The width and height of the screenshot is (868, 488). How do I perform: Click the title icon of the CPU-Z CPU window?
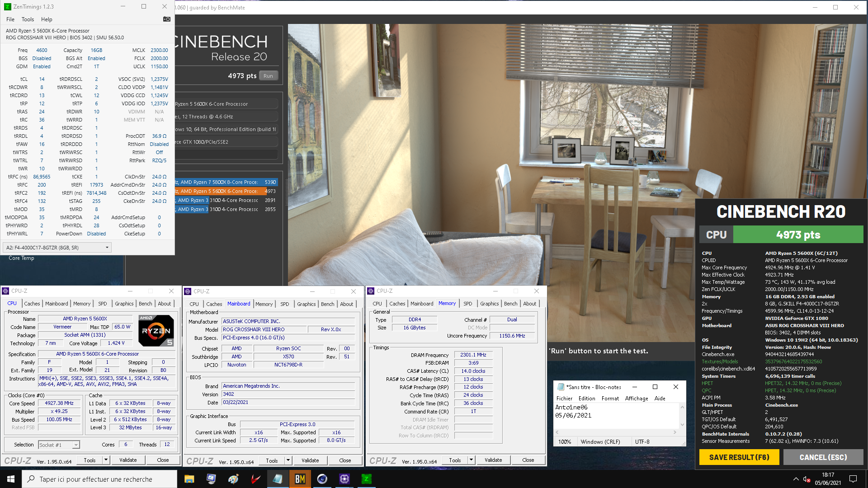(6, 291)
